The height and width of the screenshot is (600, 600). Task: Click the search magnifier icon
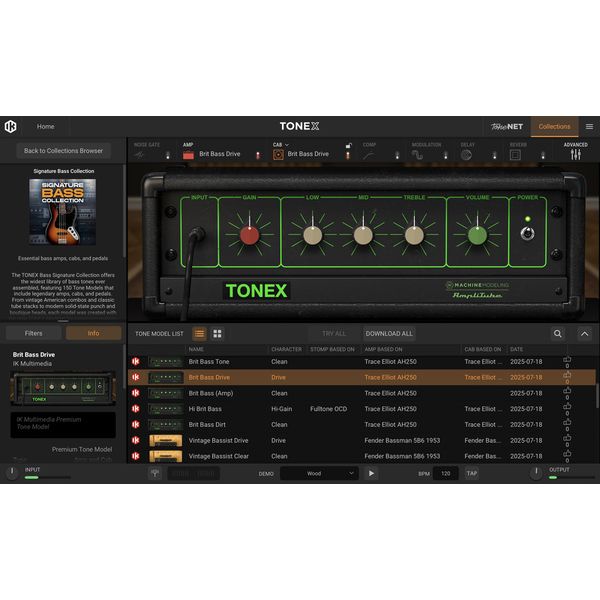pos(558,333)
